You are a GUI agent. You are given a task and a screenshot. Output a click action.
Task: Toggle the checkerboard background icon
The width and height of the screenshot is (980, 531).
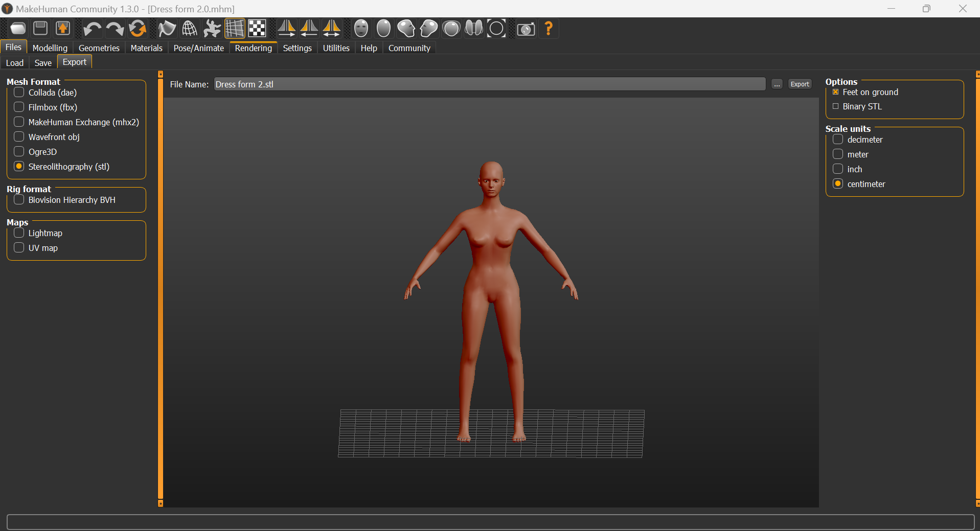coord(257,29)
